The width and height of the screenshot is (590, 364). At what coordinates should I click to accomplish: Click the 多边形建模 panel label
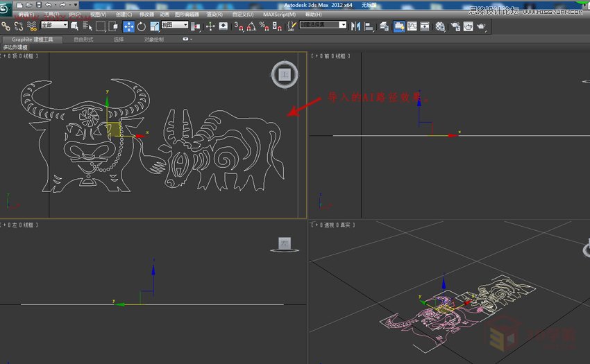[x=17, y=47]
